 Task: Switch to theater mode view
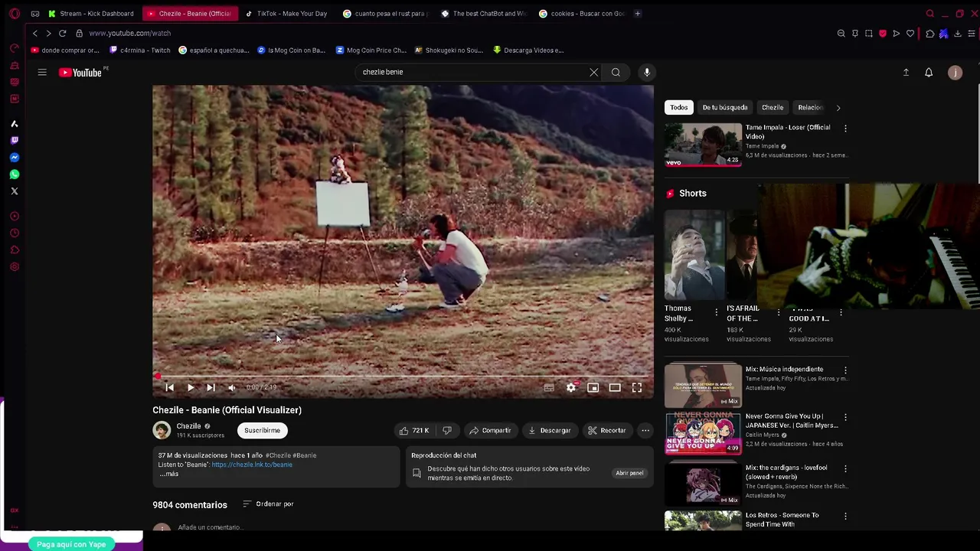click(x=615, y=388)
